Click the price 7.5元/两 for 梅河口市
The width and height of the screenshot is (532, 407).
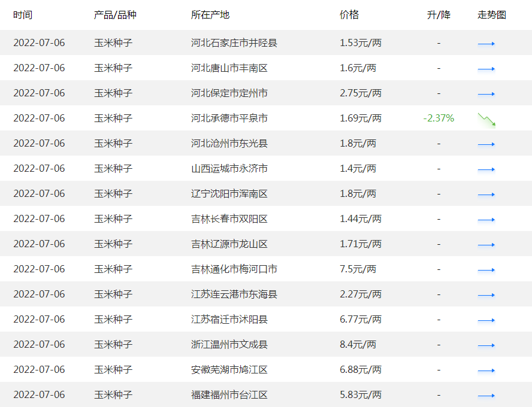coord(359,269)
